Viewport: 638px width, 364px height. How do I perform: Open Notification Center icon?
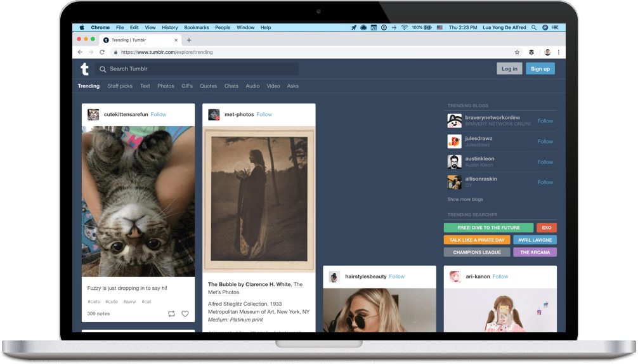tap(555, 28)
